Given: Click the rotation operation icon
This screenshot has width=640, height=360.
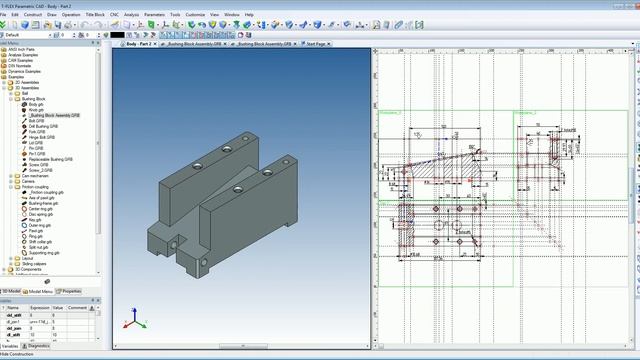Looking at the screenshot, I should pos(202,25).
